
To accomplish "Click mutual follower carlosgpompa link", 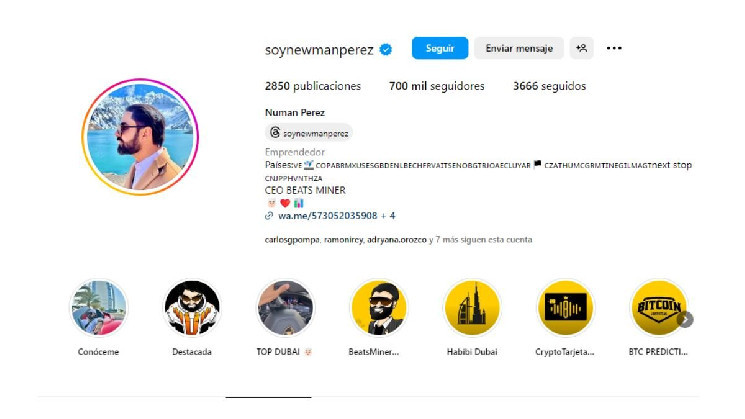I will tap(292, 240).
